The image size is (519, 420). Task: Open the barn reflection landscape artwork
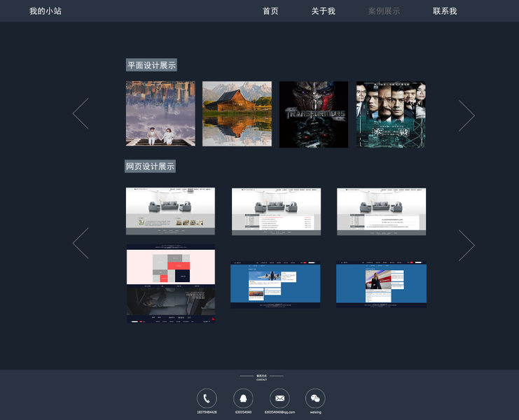tap(237, 114)
